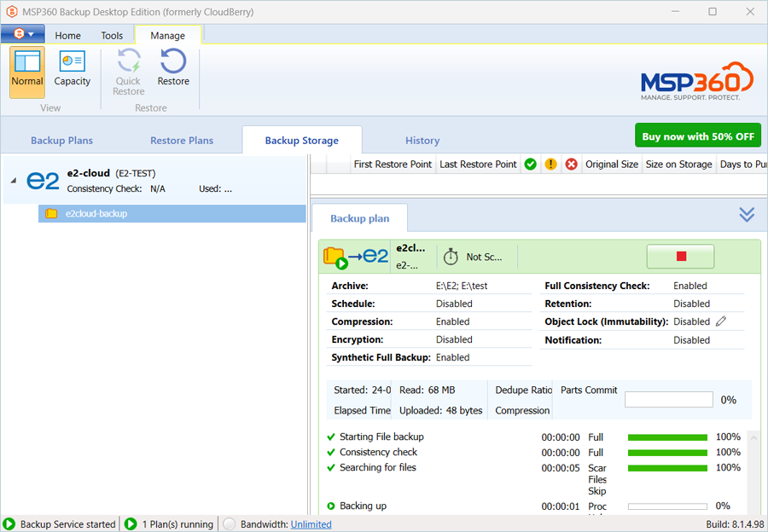
Task: Click the Parts Commit progress bar
Action: click(x=668, y=400)
